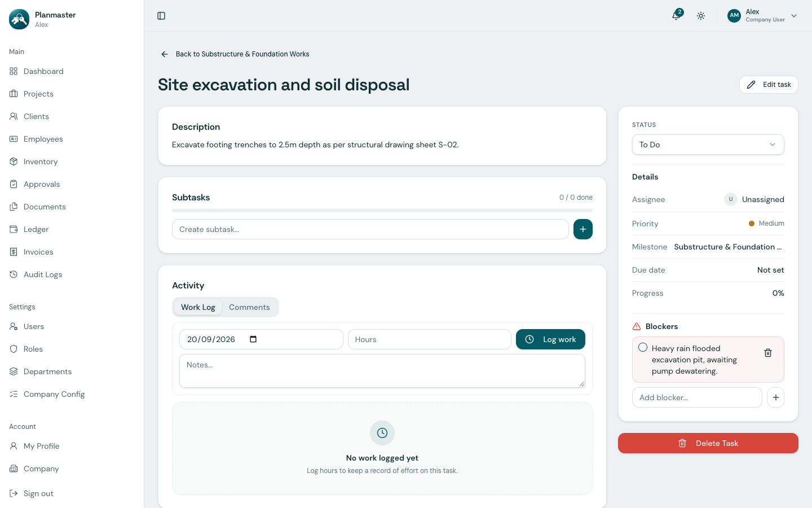The image size is (812, 508).
Task: Click the Planmaster logo
Action: [19, 19]
